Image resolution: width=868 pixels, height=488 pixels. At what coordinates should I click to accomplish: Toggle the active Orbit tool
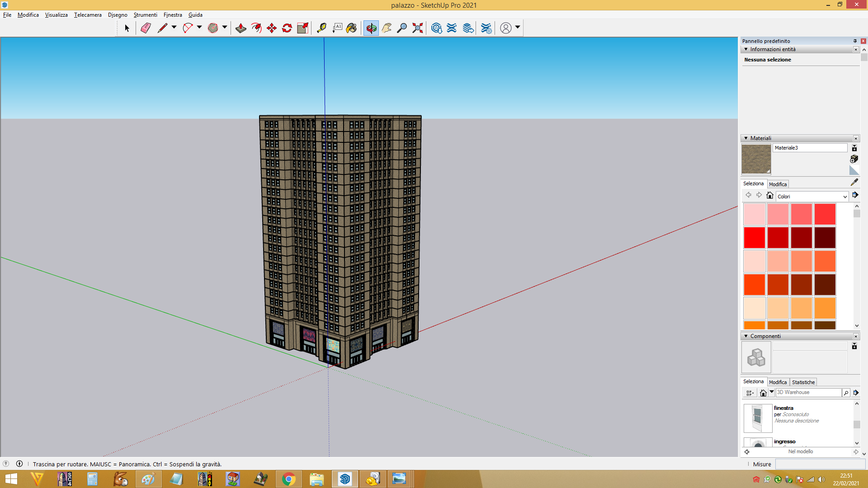click(x=371, y=28)
